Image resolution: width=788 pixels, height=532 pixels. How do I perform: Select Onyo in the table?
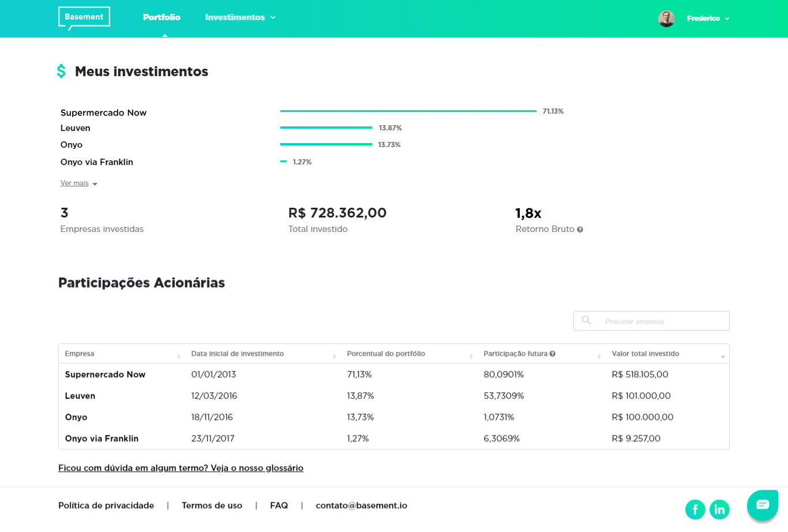(394, 417)
